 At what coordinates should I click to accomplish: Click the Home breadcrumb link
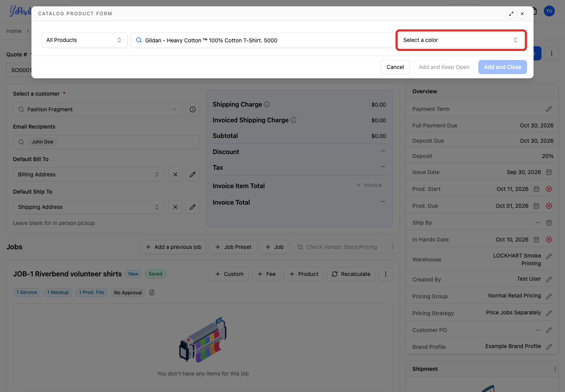14,31
